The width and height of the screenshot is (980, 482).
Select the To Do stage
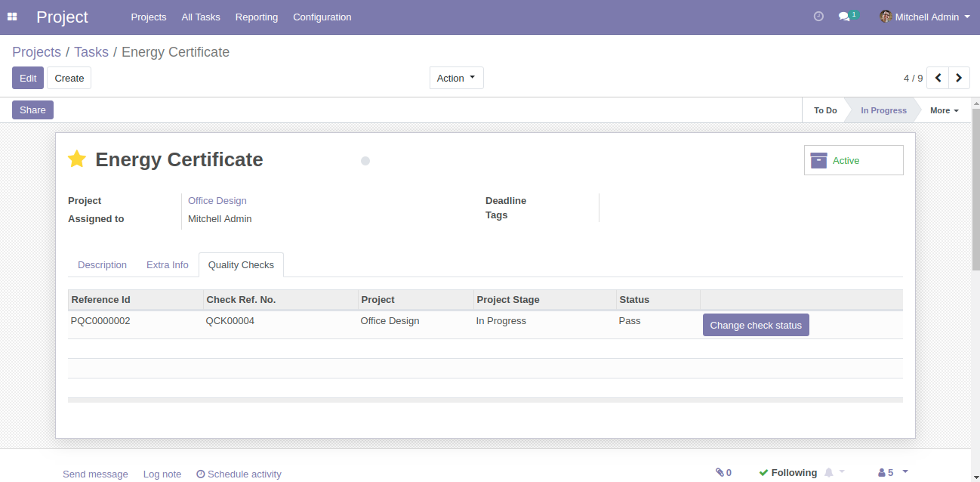824,110
